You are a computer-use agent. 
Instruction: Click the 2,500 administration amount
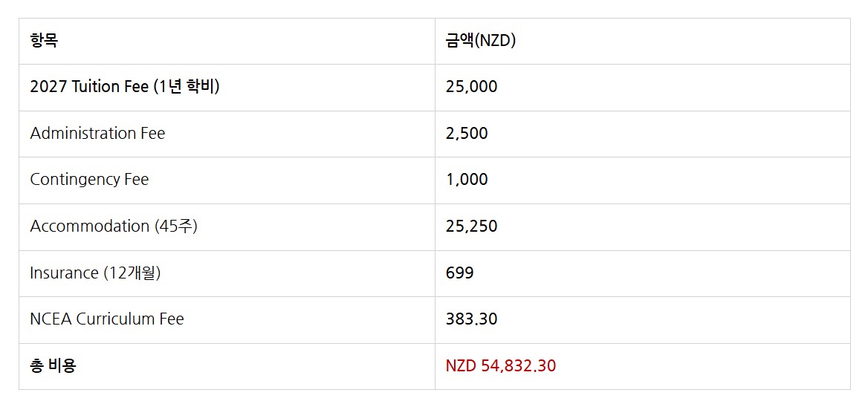point(467,134)
